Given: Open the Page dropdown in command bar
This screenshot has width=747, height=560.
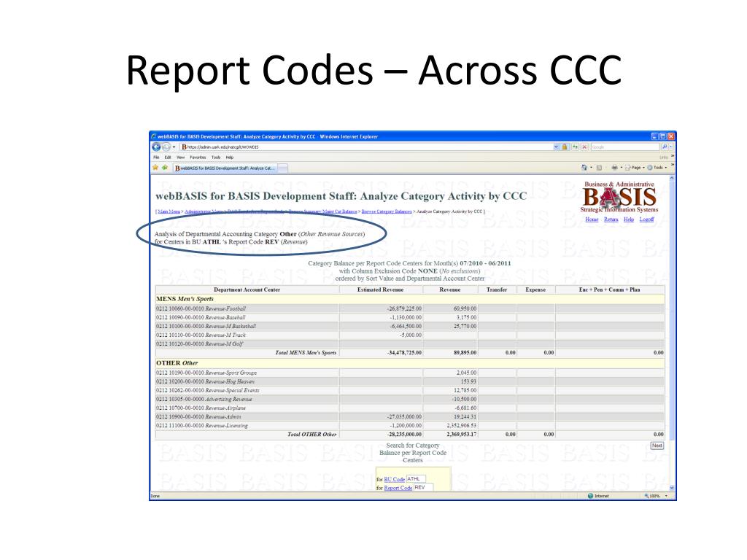Looking at the screenshot, I should click(635, 168).
